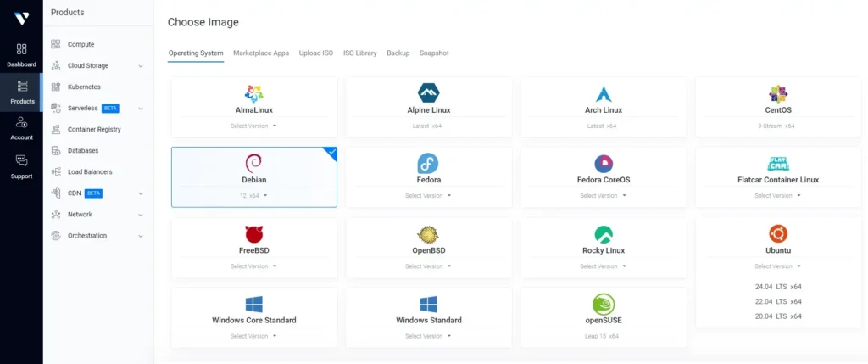Image resolution: width=868 pixels, height=364 pixels.
Task: Switch to the Upload ISO tab
Action: [316, 53]
